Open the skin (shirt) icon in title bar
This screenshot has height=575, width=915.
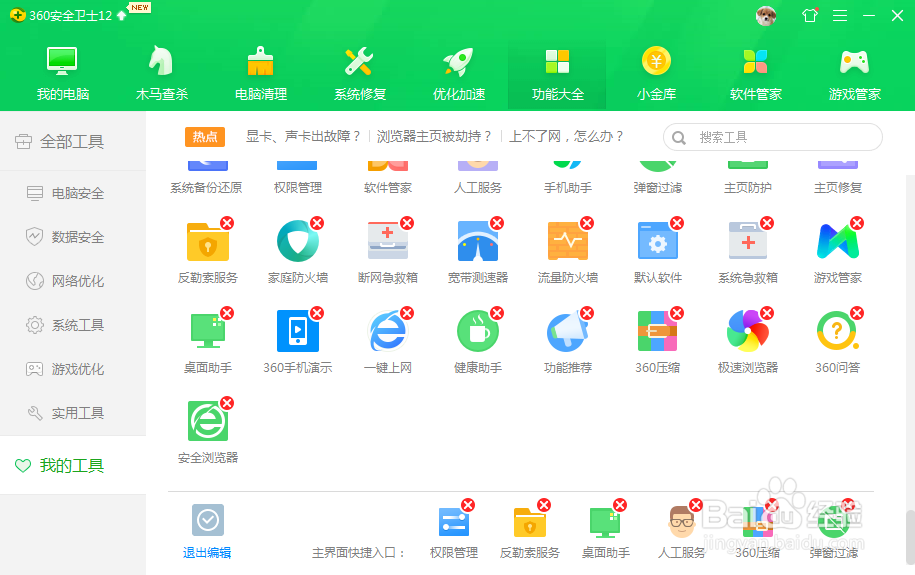pyautogui.click(x=810, y=16)
